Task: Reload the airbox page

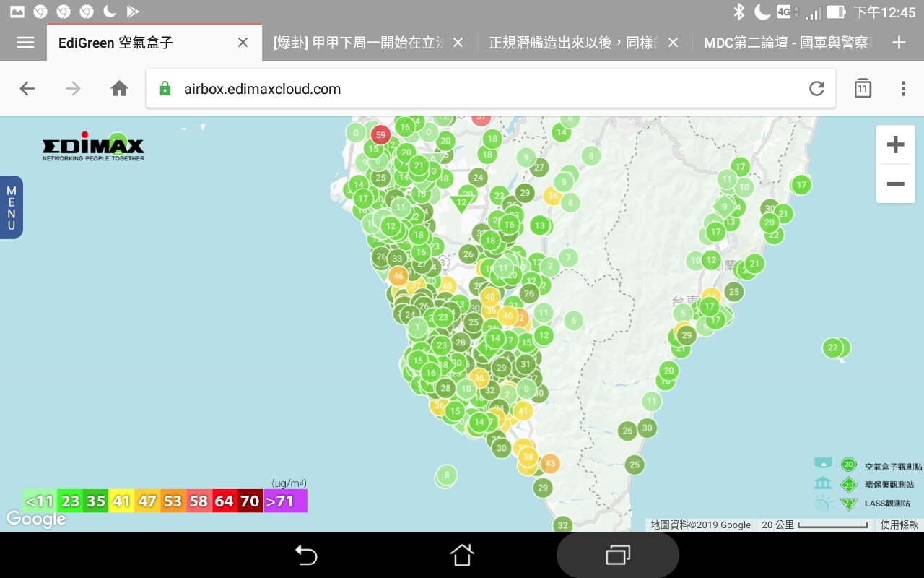Action: coord(816,89)
